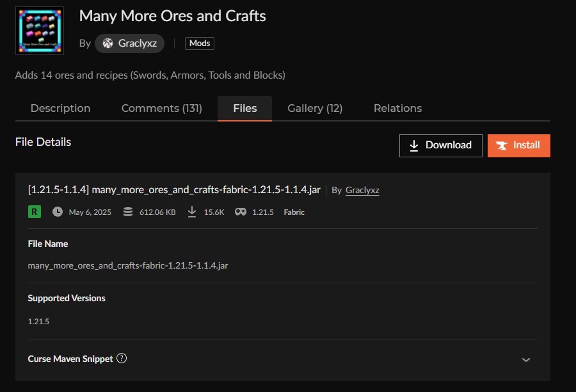Click the anvil icon on the Install button

pyautogui.click(x=502, y=145)
